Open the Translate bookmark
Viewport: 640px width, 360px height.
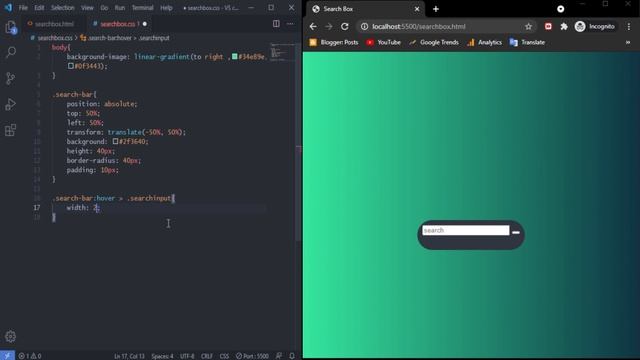pos(527,42)
